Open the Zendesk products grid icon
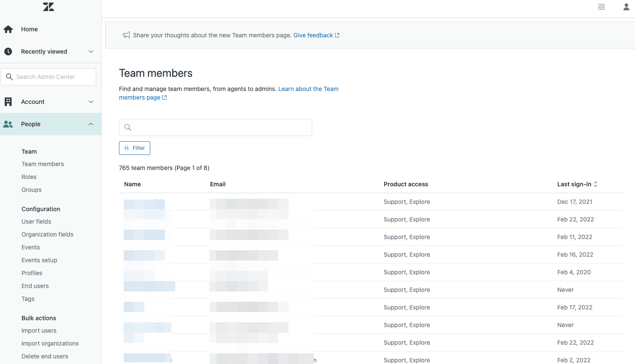This screenshot has width=635, height=364. click(x=602, y=7)
